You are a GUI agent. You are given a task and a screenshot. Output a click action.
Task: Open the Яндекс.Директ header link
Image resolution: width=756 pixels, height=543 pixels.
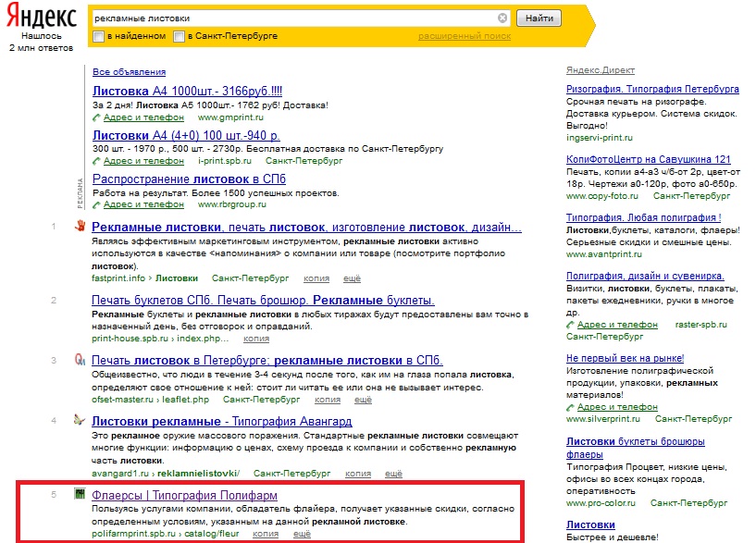click(x=601, y=70)
